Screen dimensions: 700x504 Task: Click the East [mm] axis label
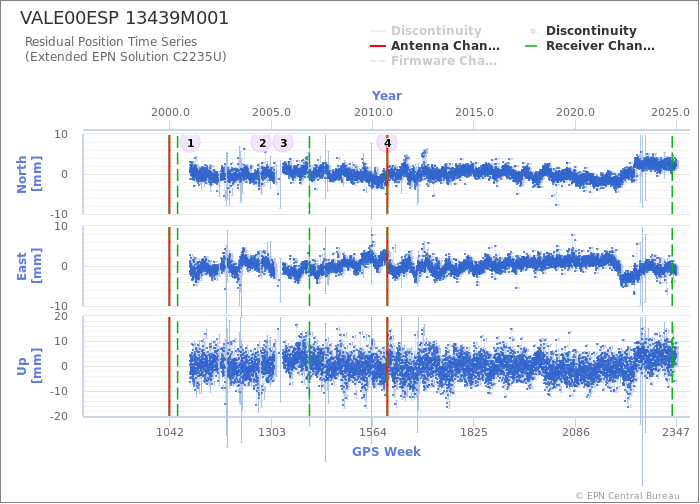(29, 266)
